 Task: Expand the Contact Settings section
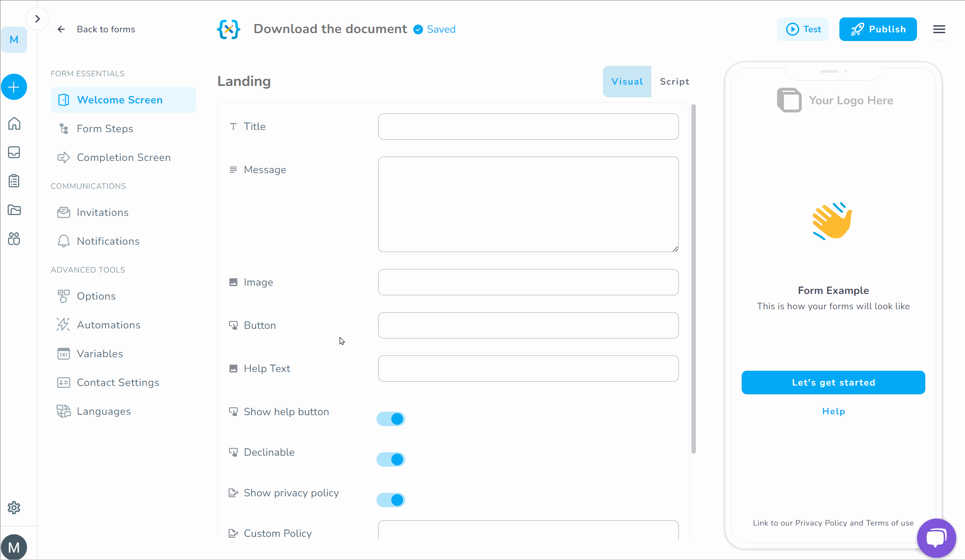point(118,382)
